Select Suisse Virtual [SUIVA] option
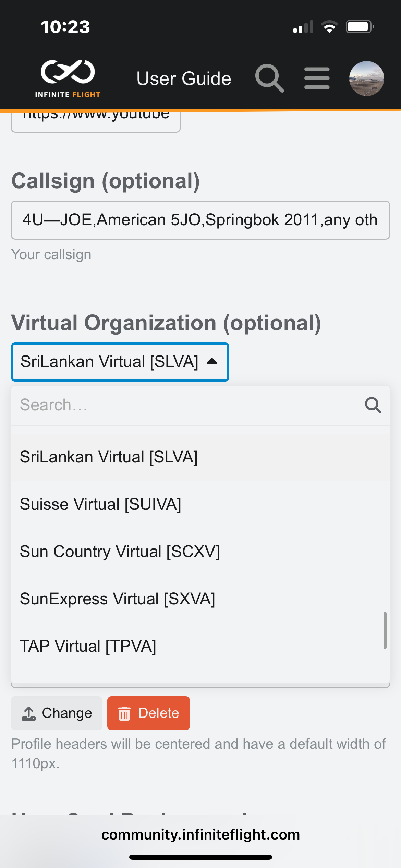Image resolution: width=401 pixels, height=868 pixels. 100,504
